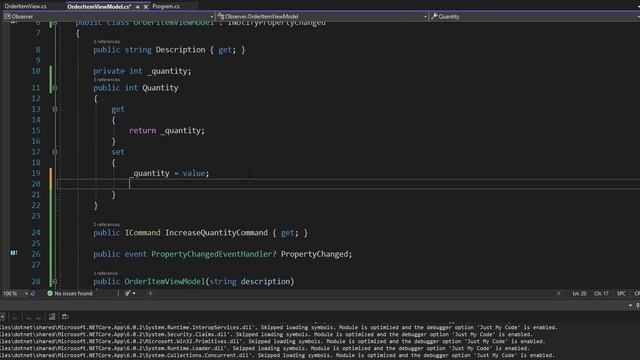Select the OrderItemViewModel.cs tab
The height and width of the screenshot is (360, 640).
coord(99,7)
